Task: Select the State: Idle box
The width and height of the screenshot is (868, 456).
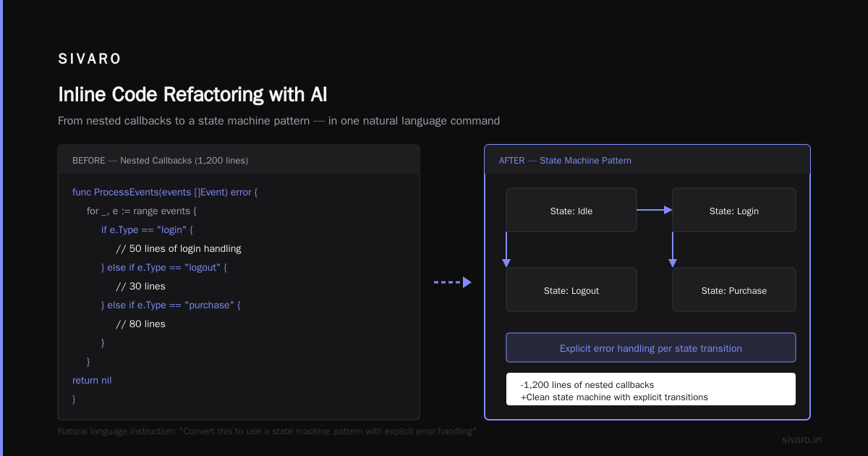Action: point(571,210)
